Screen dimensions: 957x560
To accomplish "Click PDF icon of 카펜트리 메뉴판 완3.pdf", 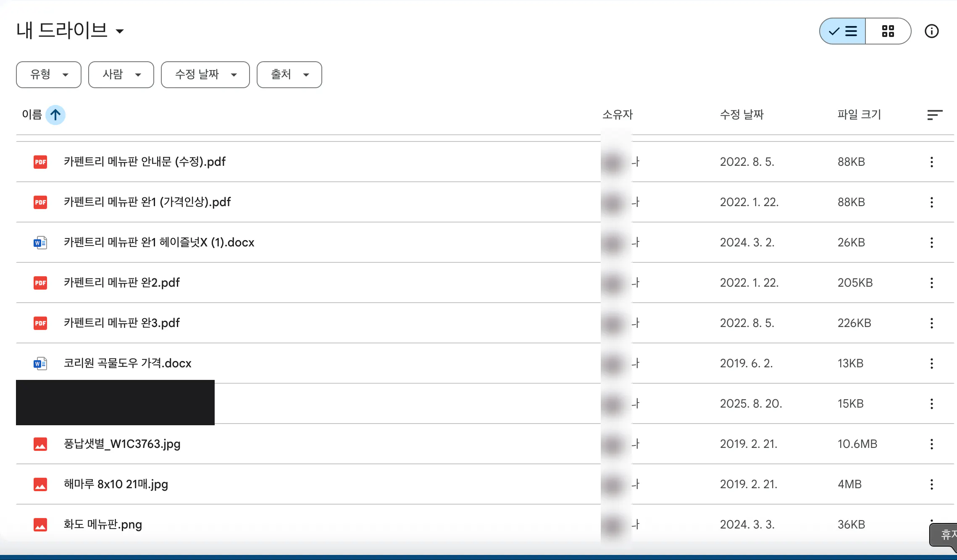I will coord(40,323).
